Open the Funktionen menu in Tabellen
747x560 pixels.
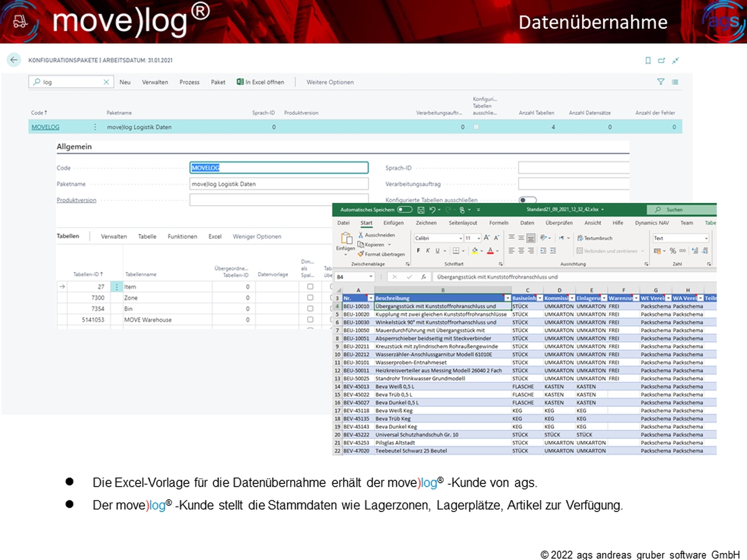tap(182, 236)
